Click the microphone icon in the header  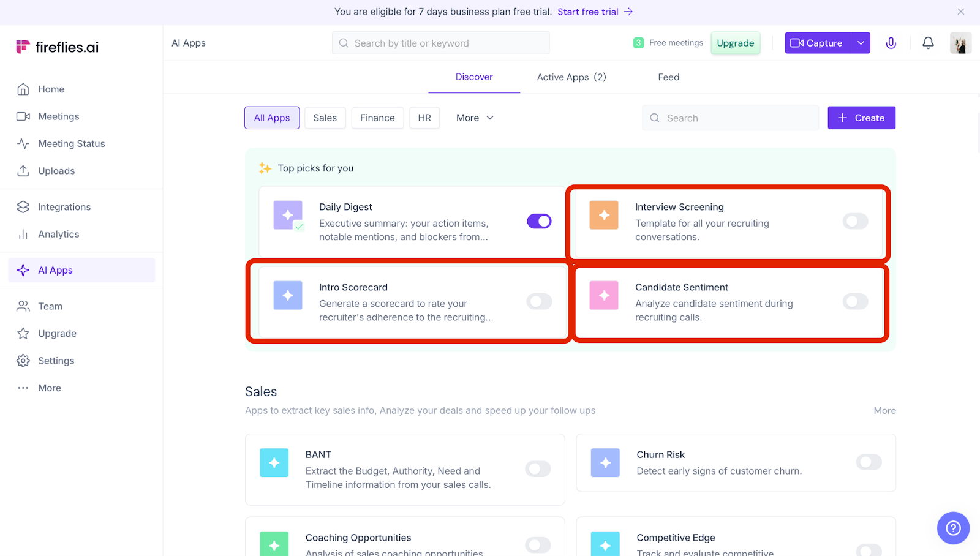pyautogui.click(x=891, y=43)
